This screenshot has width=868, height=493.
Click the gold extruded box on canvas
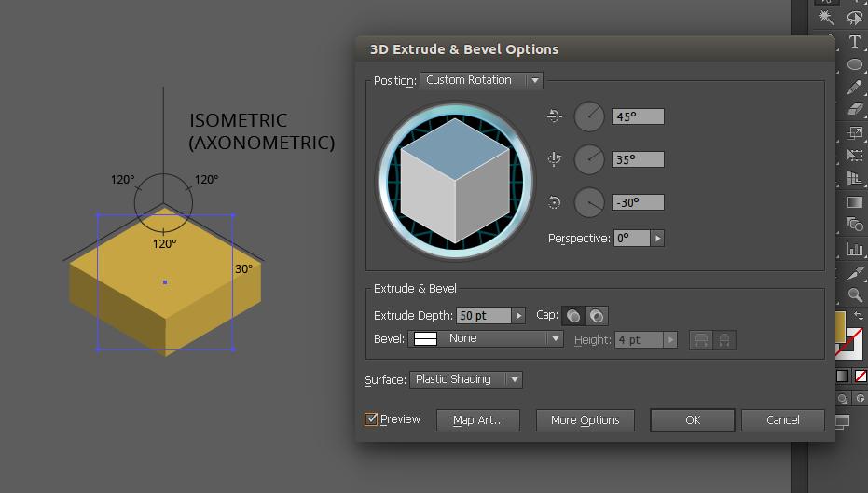click(x=165, y=282)
